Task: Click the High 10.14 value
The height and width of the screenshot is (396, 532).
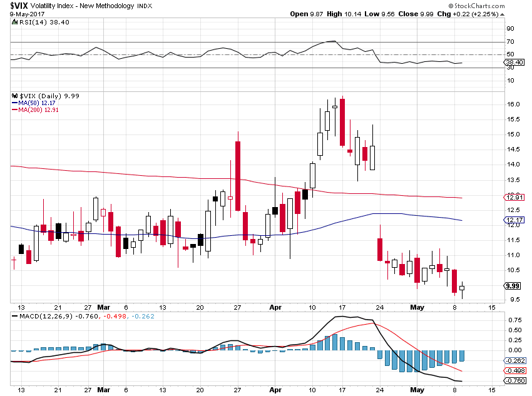Action: coord(344,14)
